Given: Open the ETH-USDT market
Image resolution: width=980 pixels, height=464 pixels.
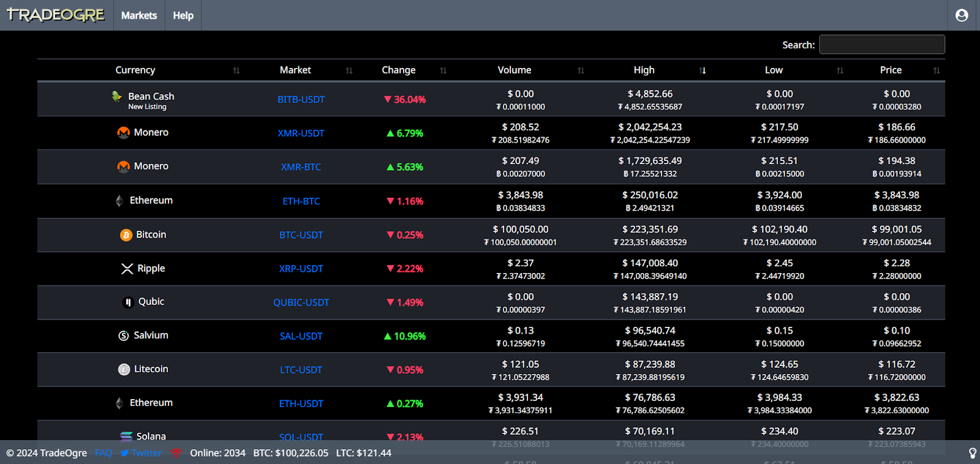Looking at the screenshot, I should coord(301,403).
